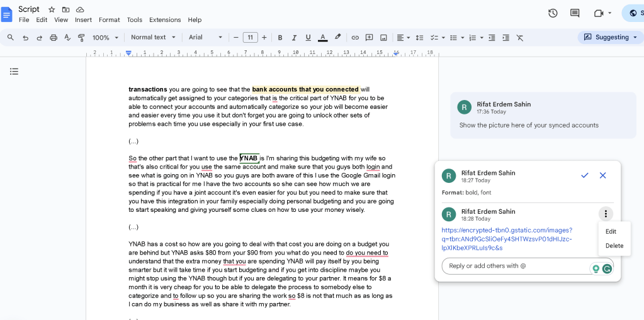This screenshot has width=644, height=320.
Task: Open Normal text style dropdown
Action: [x=153, y=37]
